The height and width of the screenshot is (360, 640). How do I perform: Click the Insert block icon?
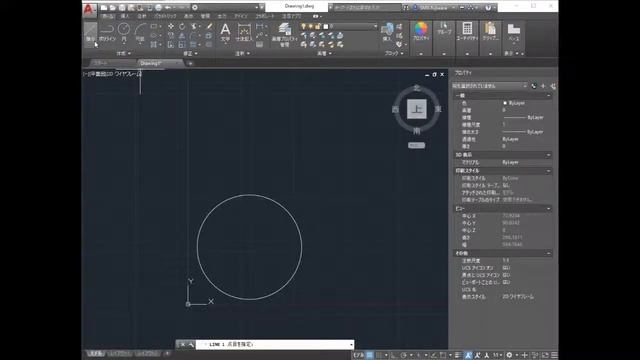tap(387, 32)
